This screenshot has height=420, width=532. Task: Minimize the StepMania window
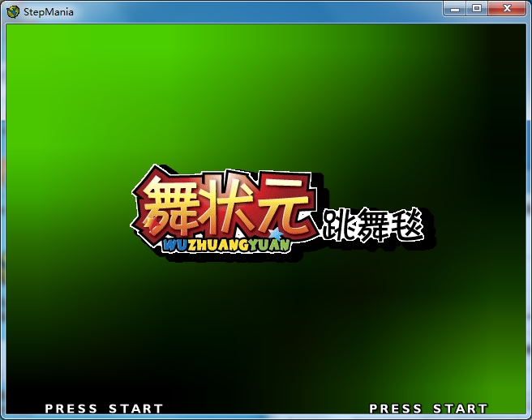(x=455, y=8)
